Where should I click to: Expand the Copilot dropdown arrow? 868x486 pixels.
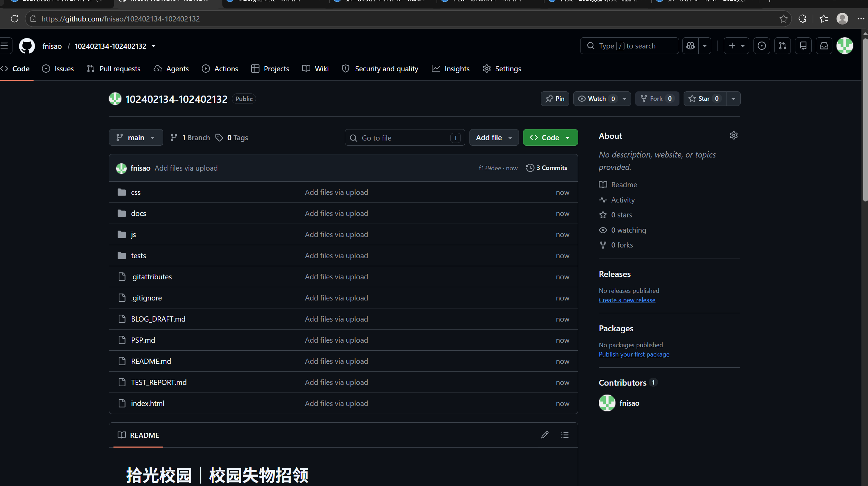coord(705,46)
